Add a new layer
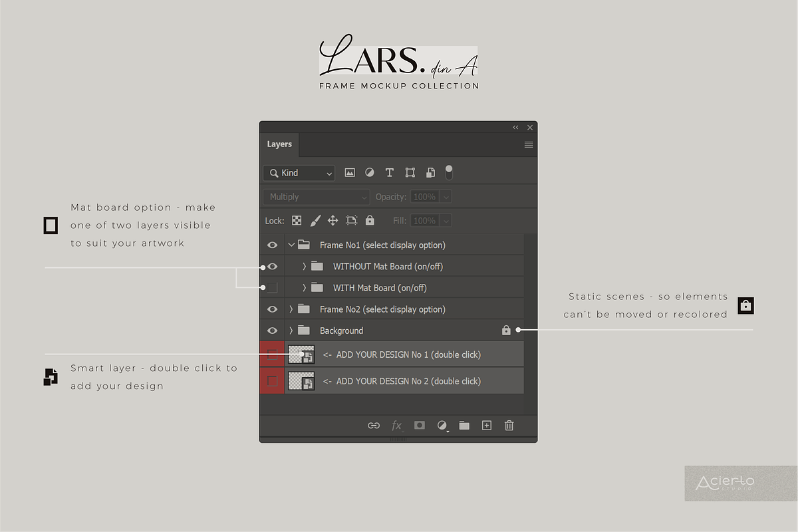The height and width of the screenshot is (532, 798). click(x=486, y=425)
